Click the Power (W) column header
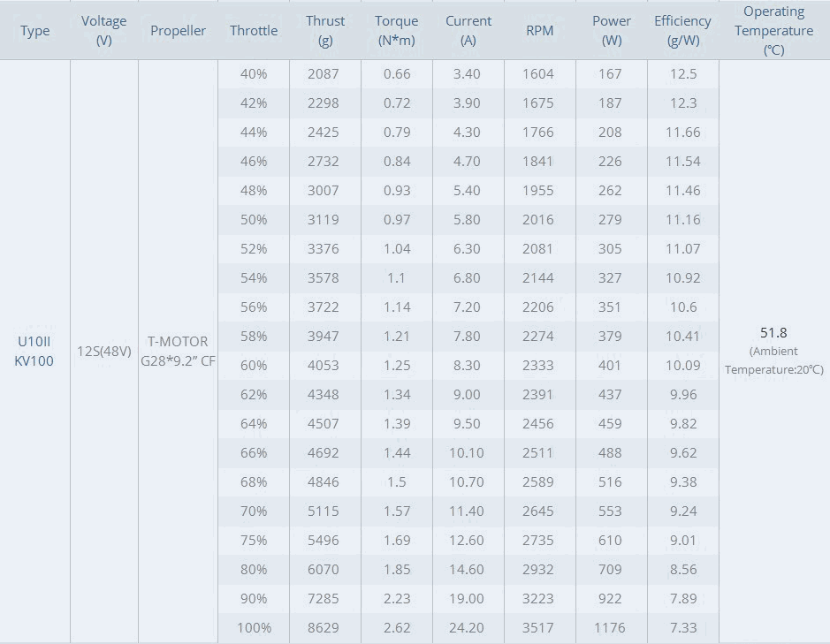Viewport: 830px width, 644px height. (612, 31)
